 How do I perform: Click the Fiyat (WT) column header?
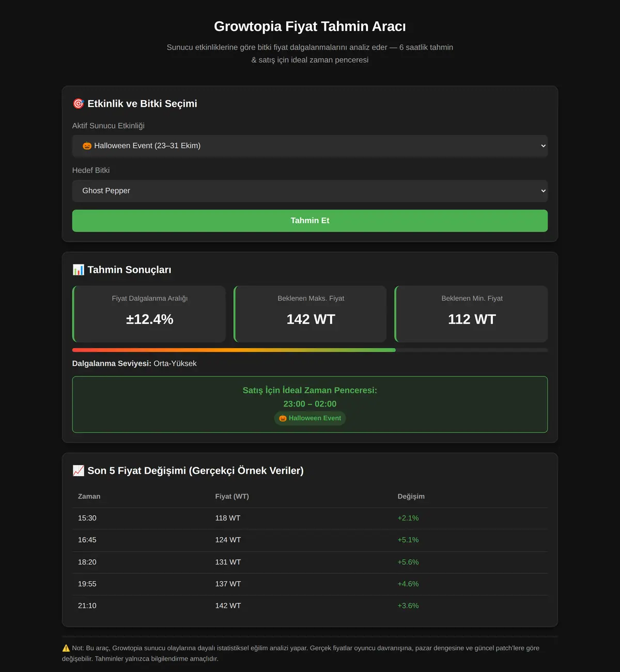pyautogui.click(x=232, y=496)
